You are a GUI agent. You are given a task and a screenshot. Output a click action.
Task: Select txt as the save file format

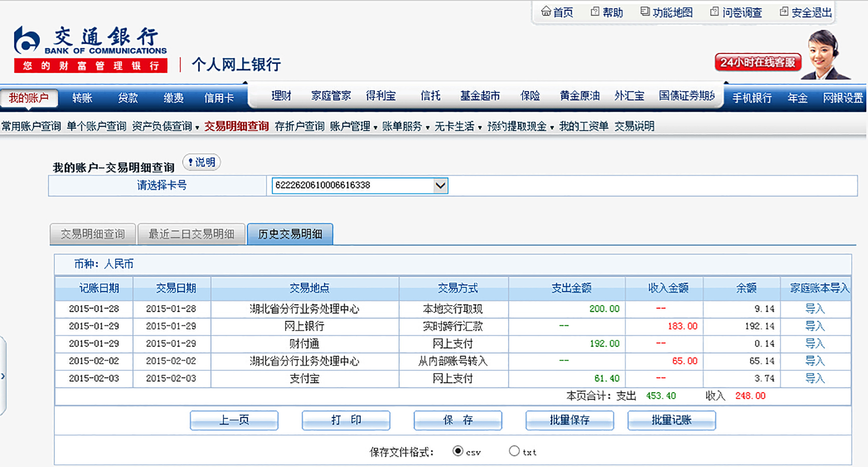point(514,451)
